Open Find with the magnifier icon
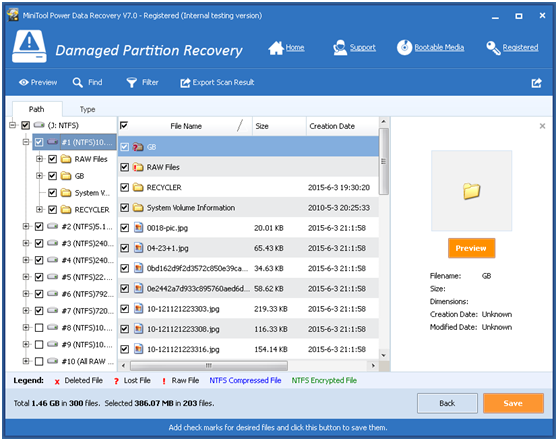Screen dimensions: 558x441 click(78, 83)
